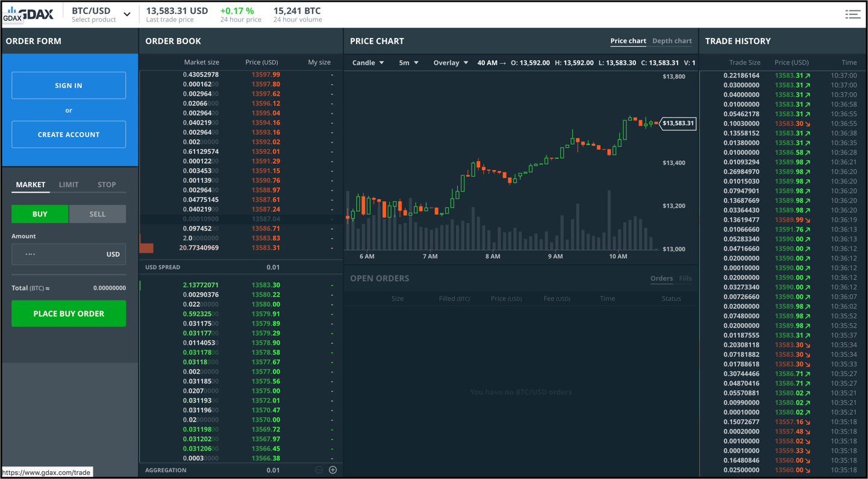Open the Candle chart type dropdown
This screenshot has width=868, height=479.
(x=368, y=63)
